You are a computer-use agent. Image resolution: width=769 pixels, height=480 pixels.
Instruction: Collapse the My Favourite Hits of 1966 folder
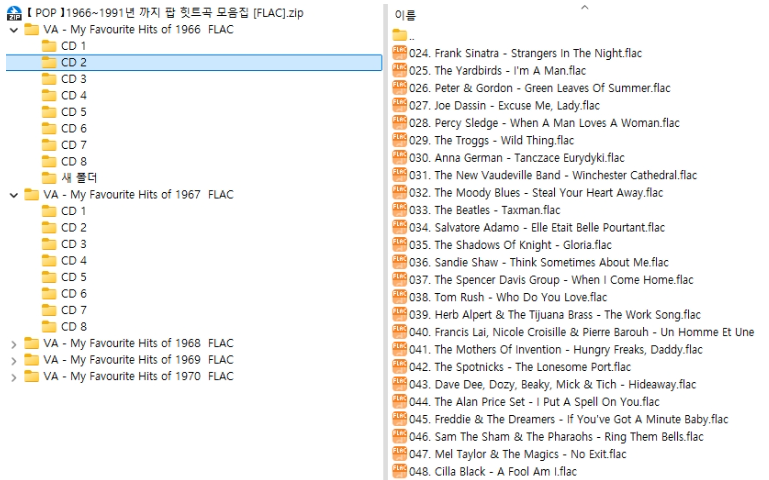point(13,30)
